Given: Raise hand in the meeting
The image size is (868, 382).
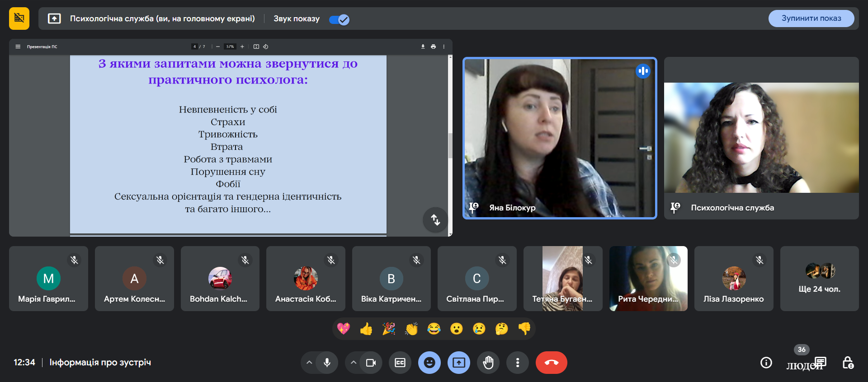Looking at the screenshot, I should [488, 363].
